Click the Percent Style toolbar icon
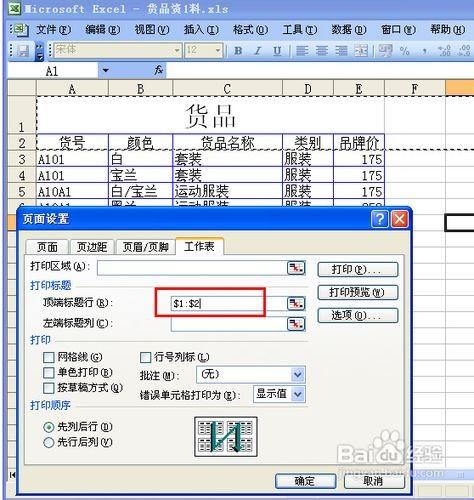The width and height of the screenshot is (474, 500). pyautogui.click(x=404, y=51)
